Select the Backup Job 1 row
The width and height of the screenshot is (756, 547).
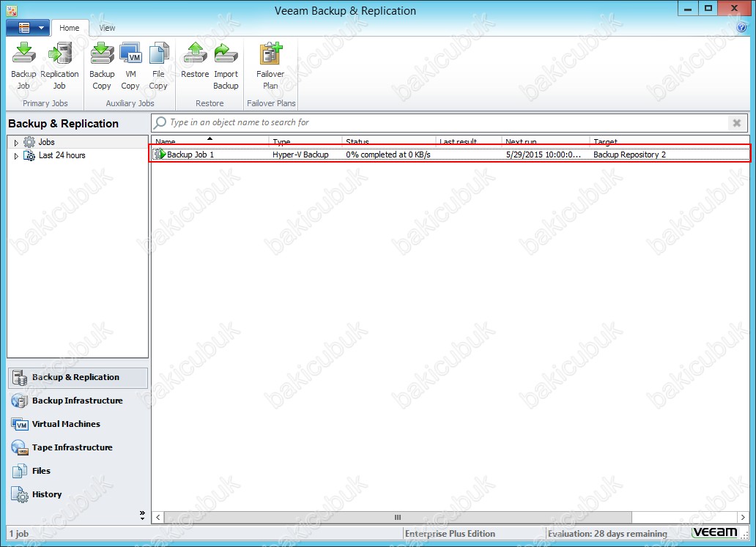(x=451, y=155)
